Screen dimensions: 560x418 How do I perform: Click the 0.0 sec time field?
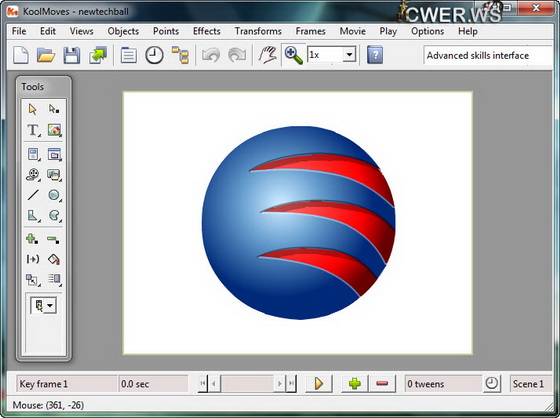click(x=153, y=384)
